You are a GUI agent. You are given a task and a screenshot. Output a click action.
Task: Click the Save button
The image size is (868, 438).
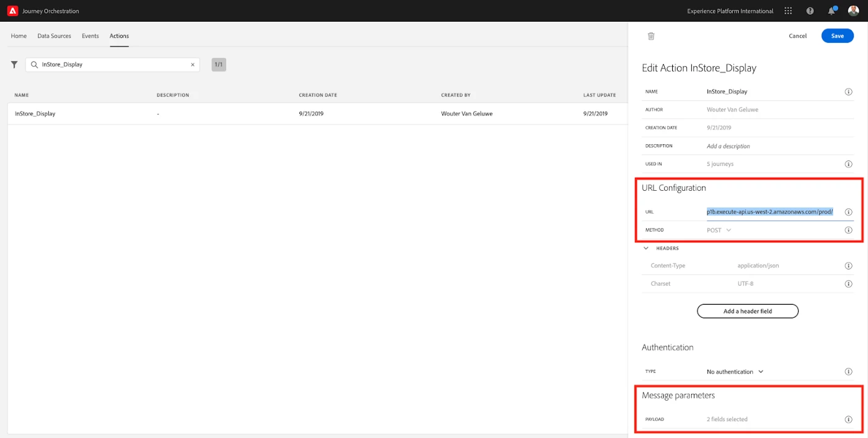coord(838,36)
